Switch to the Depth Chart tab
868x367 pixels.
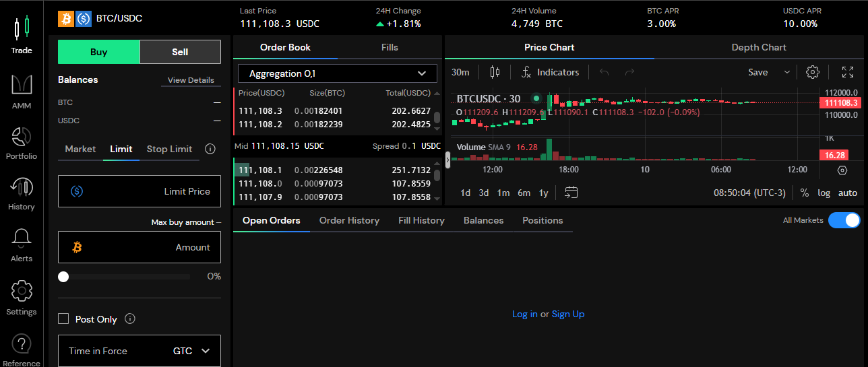(759, 47)
